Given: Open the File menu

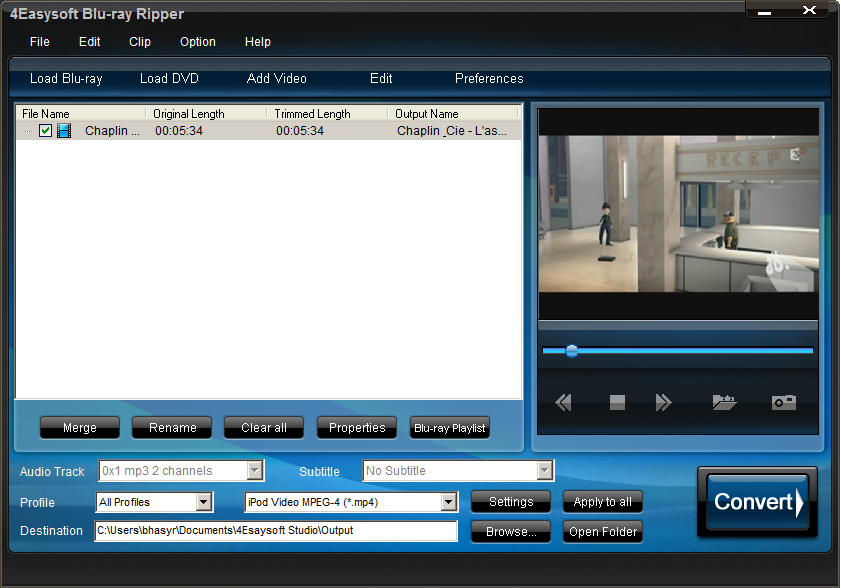Looking at the screenshot, I should 40,42.
